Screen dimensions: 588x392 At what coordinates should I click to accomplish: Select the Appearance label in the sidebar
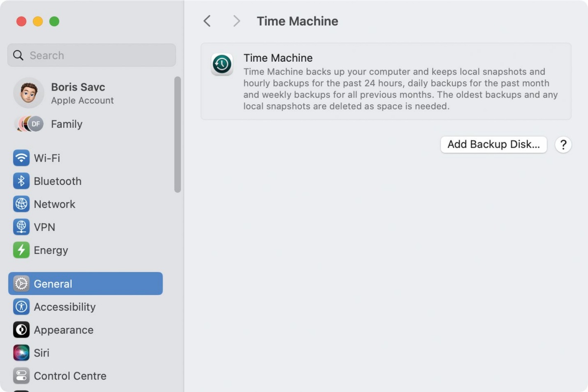click(64, 330)
